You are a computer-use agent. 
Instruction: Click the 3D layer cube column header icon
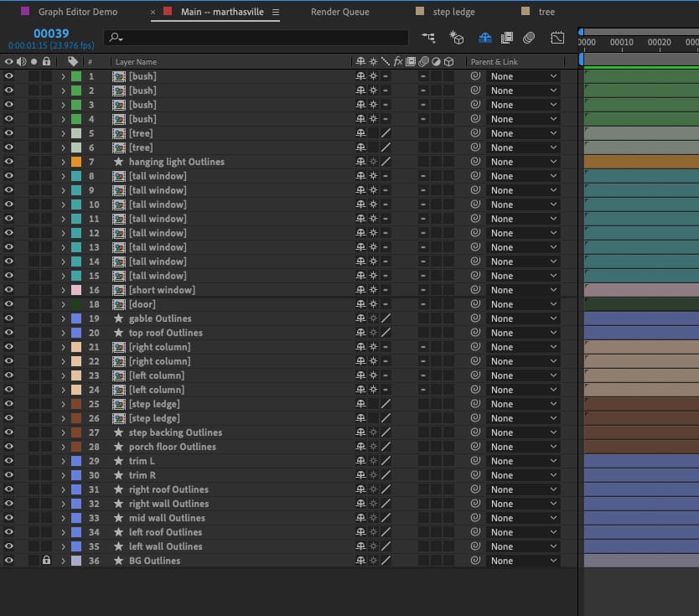449,61
